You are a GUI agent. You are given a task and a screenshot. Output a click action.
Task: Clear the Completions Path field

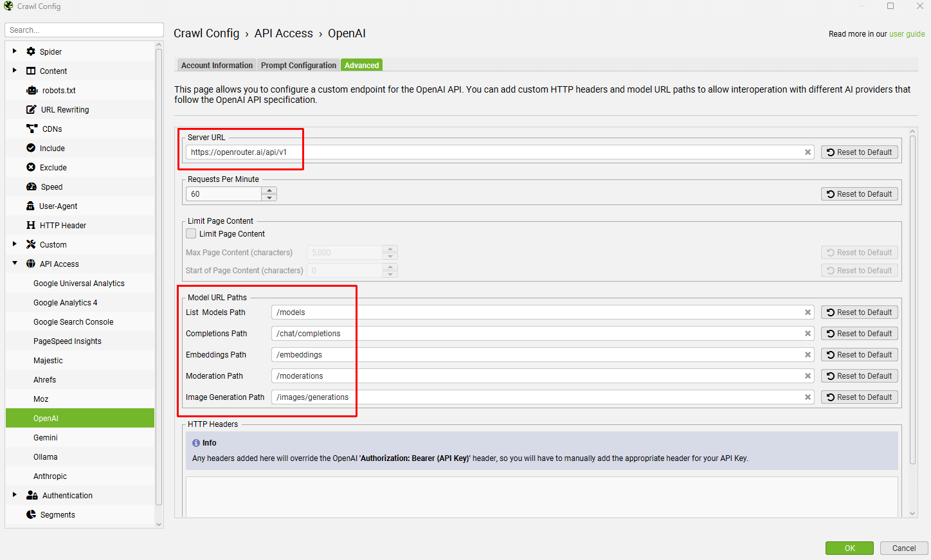[808, 334]
